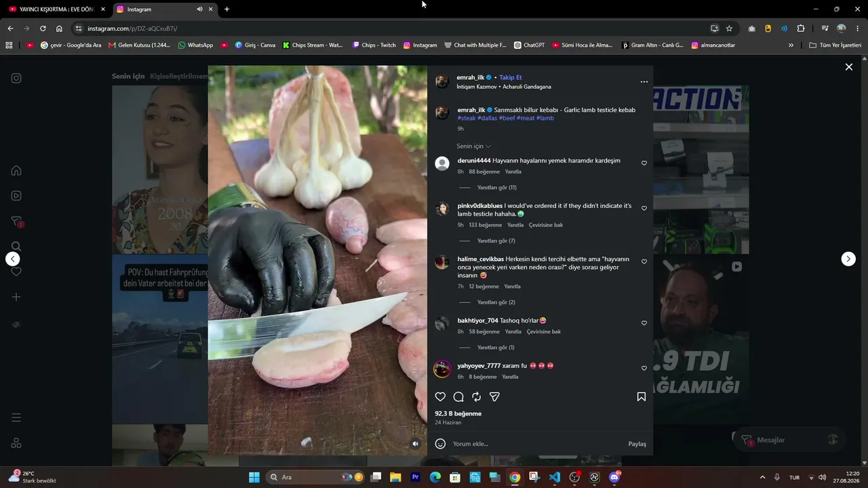The image size is (868, 488).
Task: Repost this post with the repost icon
Action: (x=477, y=397)
